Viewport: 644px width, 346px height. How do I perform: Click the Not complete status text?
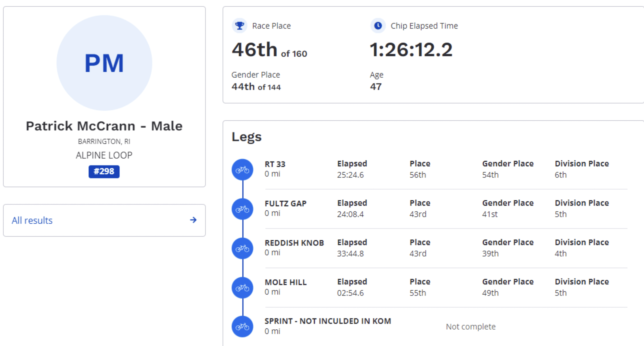(470, 327)
